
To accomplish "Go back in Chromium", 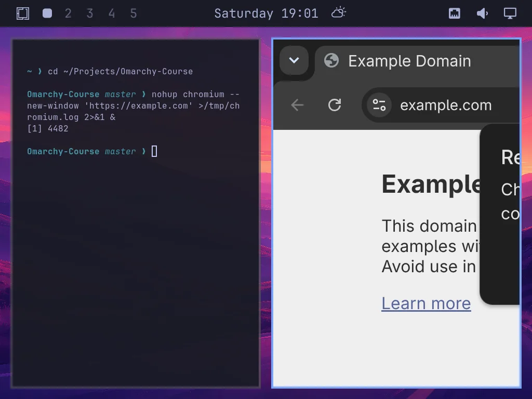I will 297,105.
